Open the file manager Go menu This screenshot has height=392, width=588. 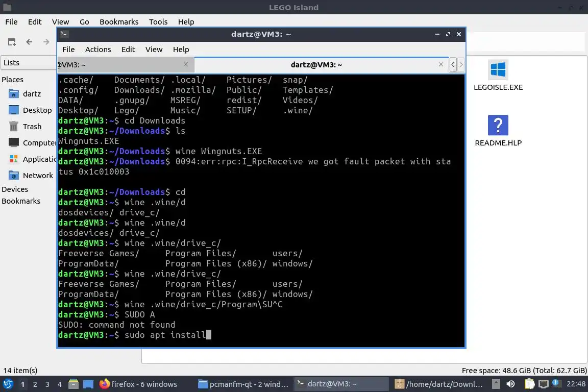point(84,22)
